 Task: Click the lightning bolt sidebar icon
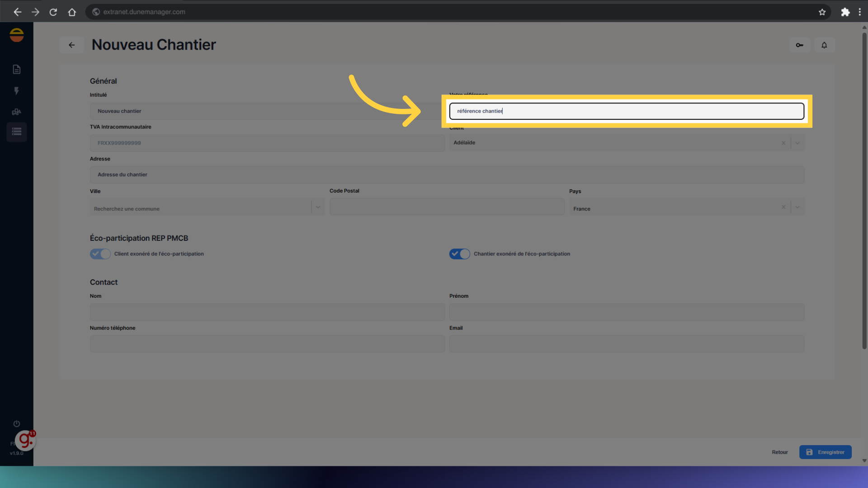17,91
